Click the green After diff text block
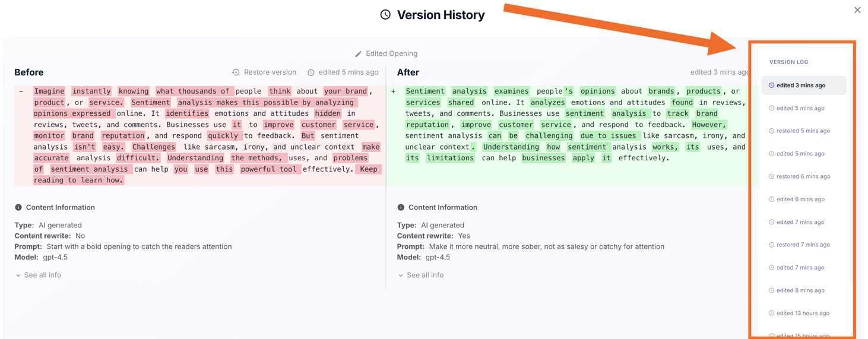 568,135
